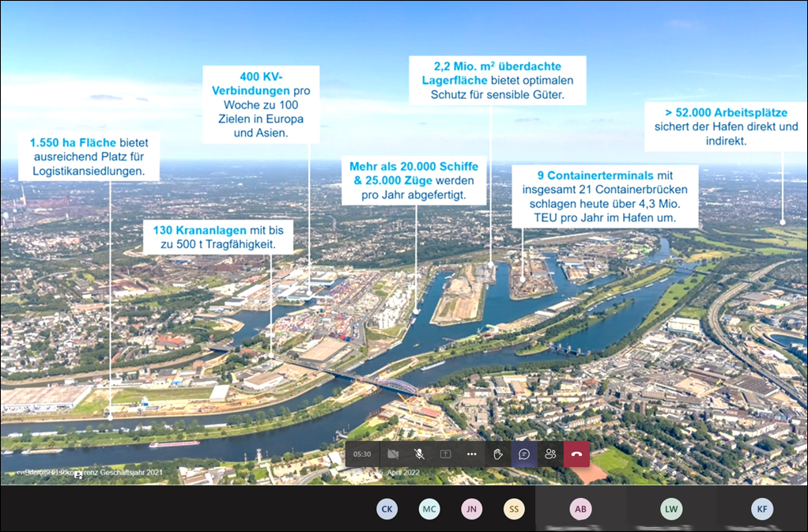
Task: Open the share content tray
Action: coord(446,454)
